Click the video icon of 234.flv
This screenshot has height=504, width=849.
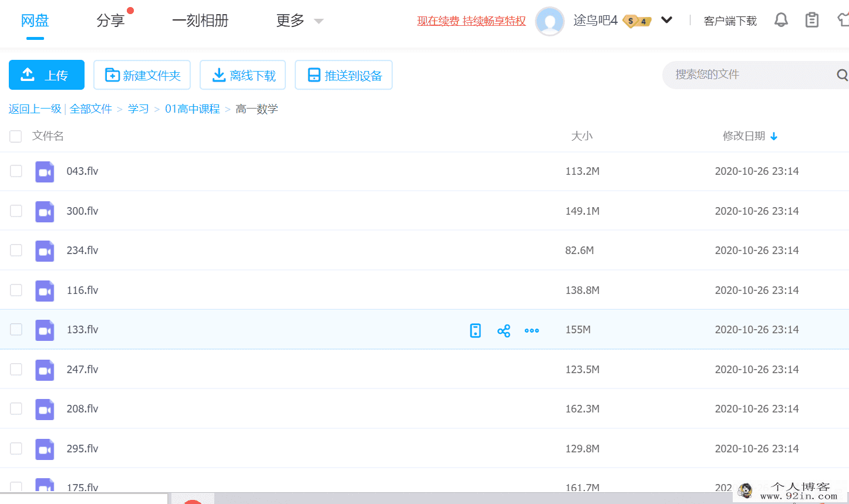pyautogui.click(x=45, y=251)
